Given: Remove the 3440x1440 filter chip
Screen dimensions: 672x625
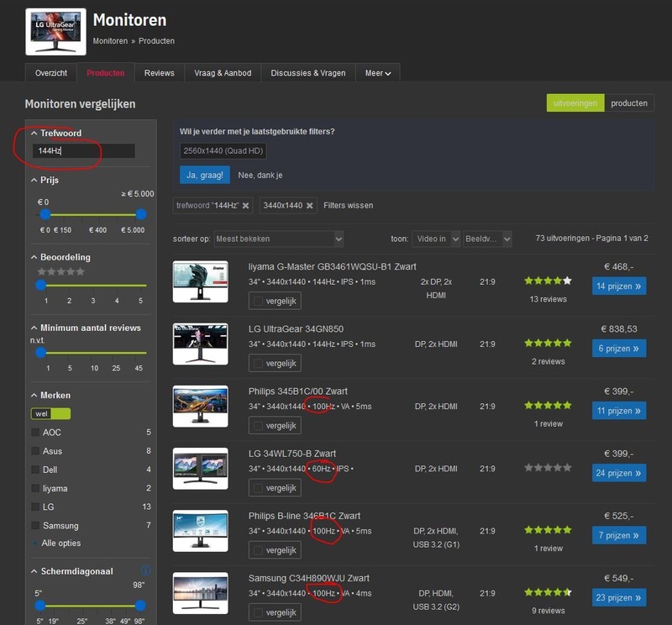Looking at the screenshot, I should (309, 206).
